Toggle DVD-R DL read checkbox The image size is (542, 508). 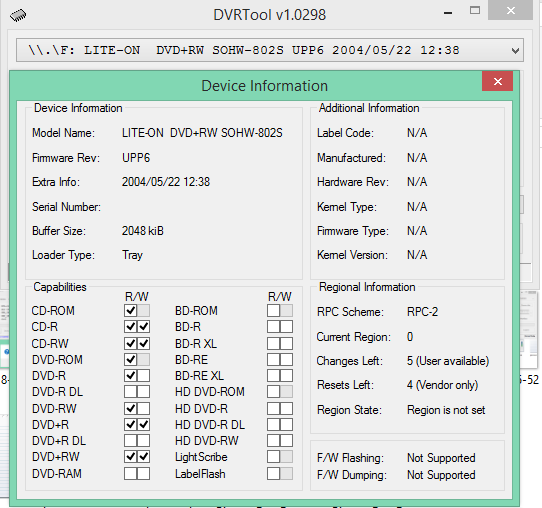131,392
